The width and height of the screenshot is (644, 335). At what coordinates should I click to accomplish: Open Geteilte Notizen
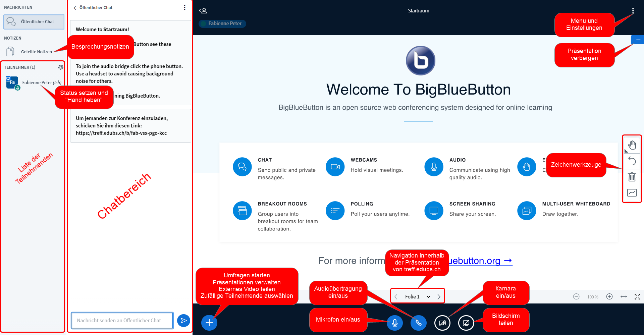point(36,52)
